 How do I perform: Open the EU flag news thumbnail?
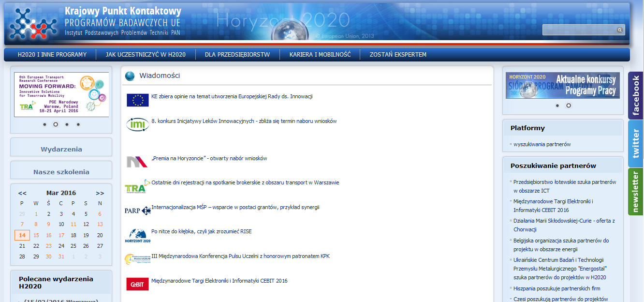[138, 100]
